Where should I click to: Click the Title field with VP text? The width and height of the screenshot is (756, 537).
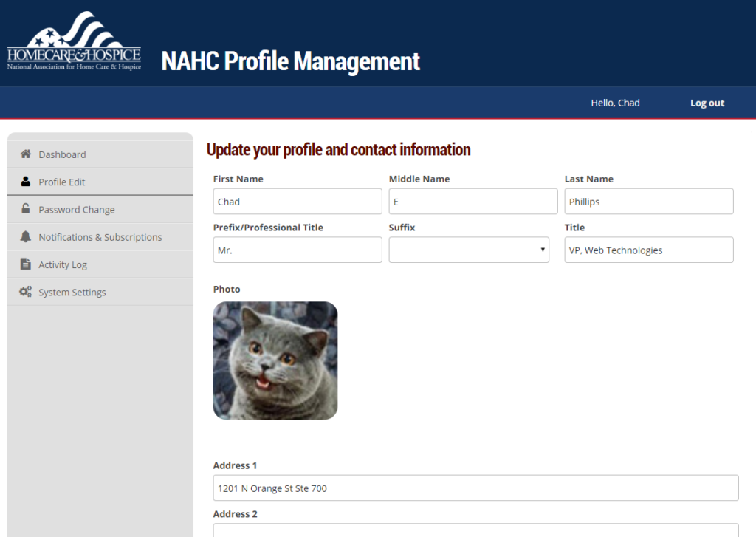(649, 250)
